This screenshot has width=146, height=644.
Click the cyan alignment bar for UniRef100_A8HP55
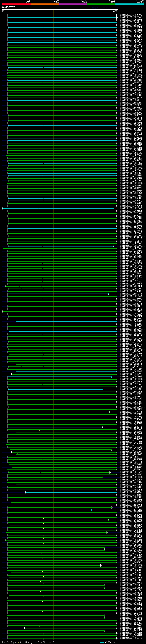coord(63,15)
